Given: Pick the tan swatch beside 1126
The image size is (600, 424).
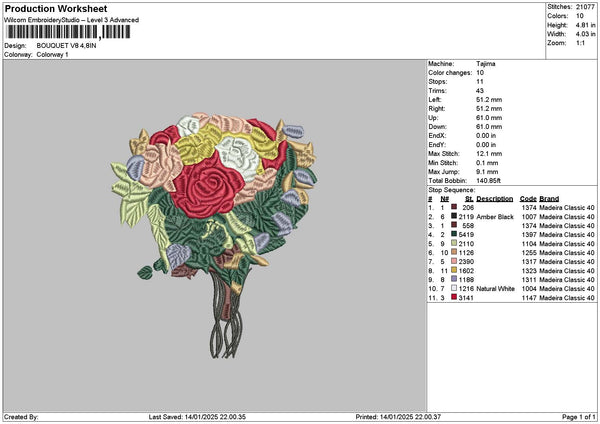Looking at the screenshot, I should click(454, 252).
